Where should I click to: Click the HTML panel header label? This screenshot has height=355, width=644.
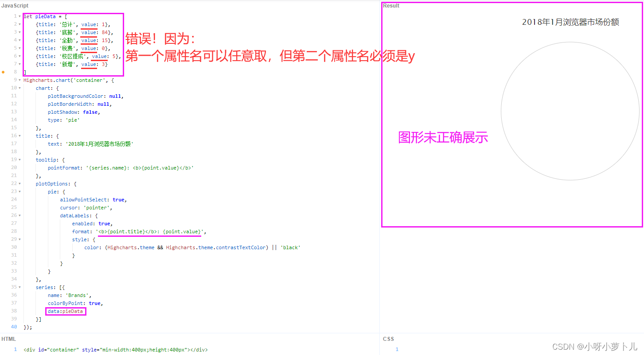coord(8,339)
